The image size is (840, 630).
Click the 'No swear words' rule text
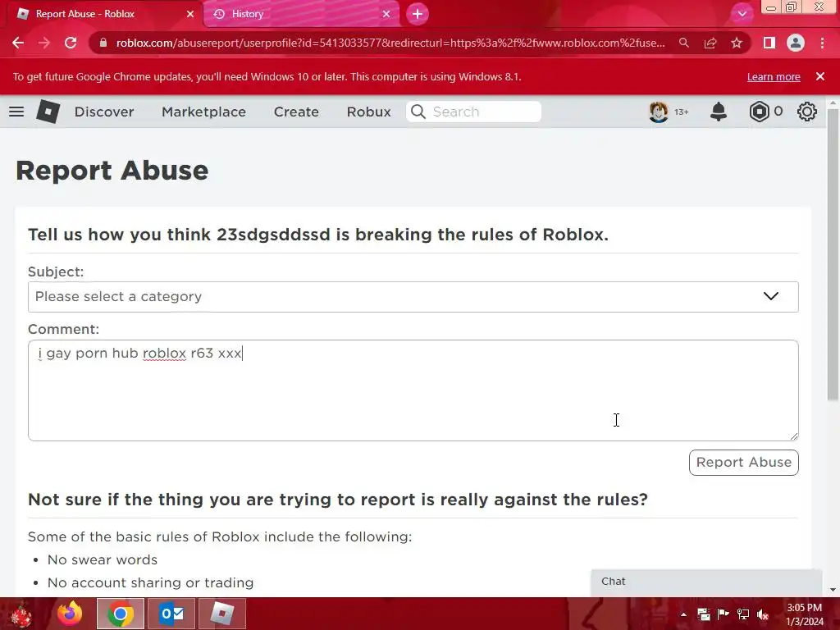tap(103, 559)
